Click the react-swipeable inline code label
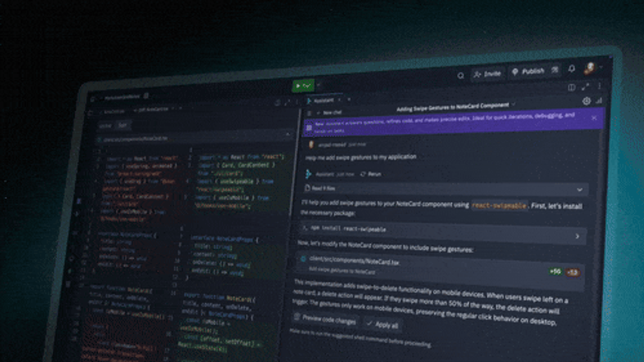 click(499, 205)
